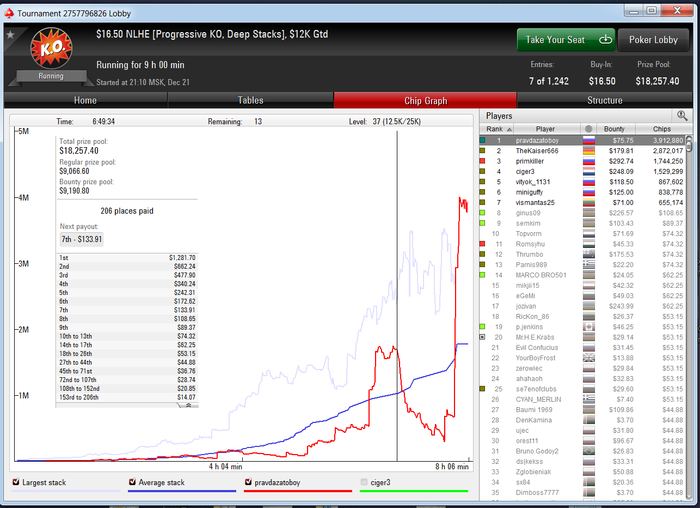Click color marker beside TheKaiser666 rank
The width and height of the screenshot is (700, 508).
click(482, 151)
